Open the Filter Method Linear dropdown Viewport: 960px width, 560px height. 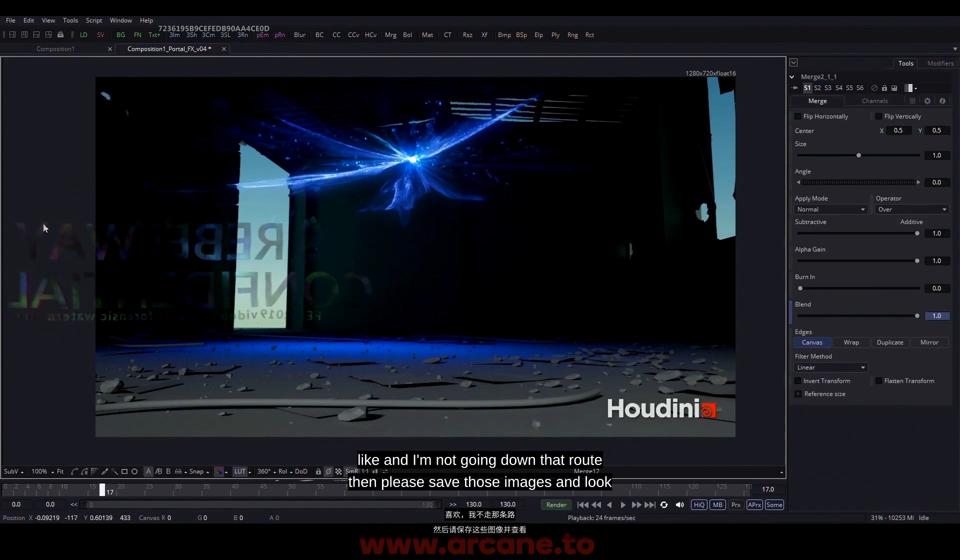click(x=830, y=367)
